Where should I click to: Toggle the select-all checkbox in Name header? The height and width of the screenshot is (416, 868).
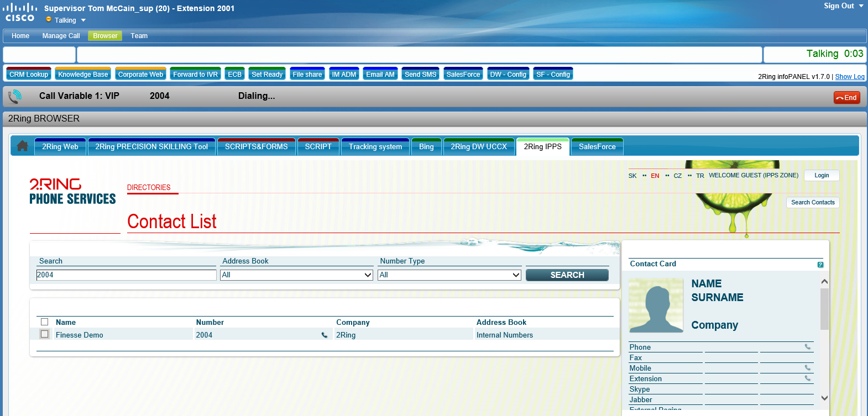click(x=45, y=322)
